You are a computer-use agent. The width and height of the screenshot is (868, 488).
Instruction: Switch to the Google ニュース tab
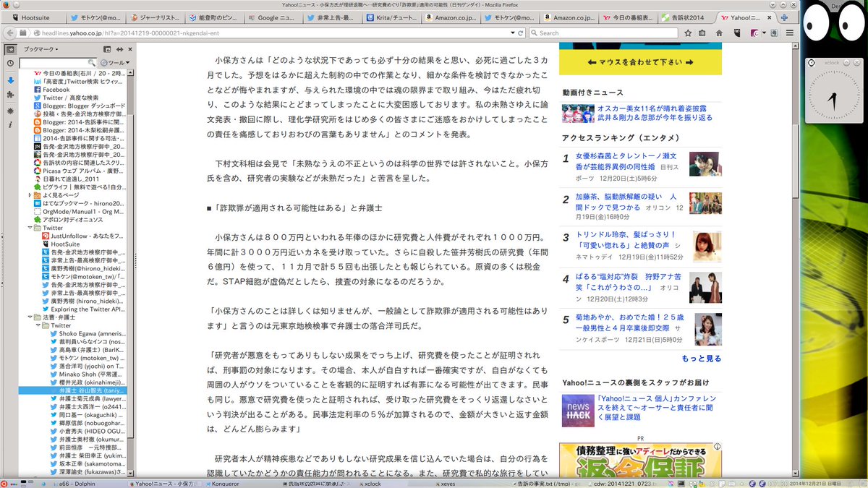[273, 17]
